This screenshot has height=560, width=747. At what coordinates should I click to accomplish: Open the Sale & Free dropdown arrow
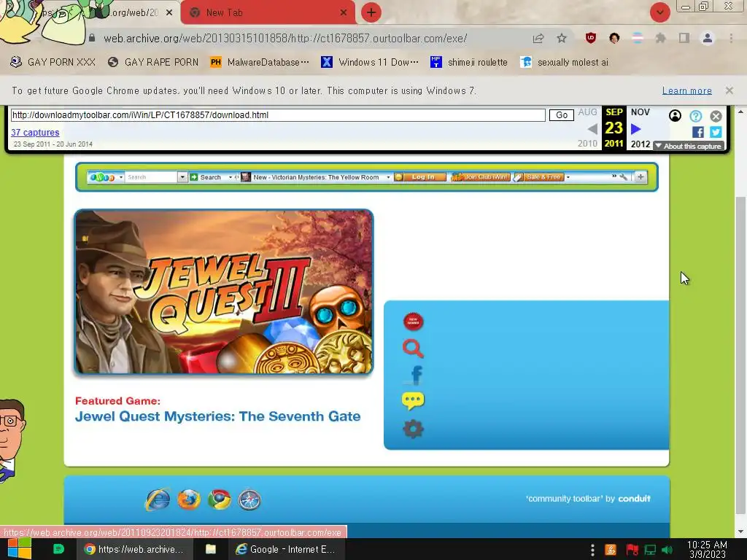[x=568, y=177]
